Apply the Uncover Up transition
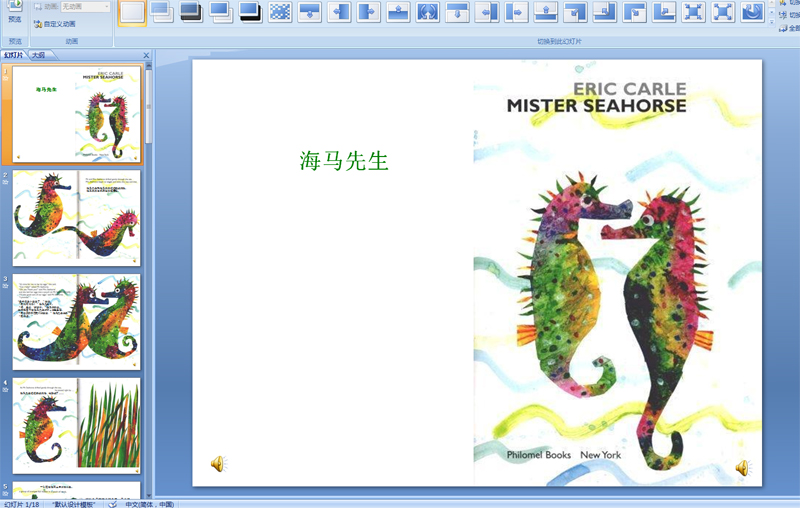This screenshot has width=800, height=508. point(546,12)
